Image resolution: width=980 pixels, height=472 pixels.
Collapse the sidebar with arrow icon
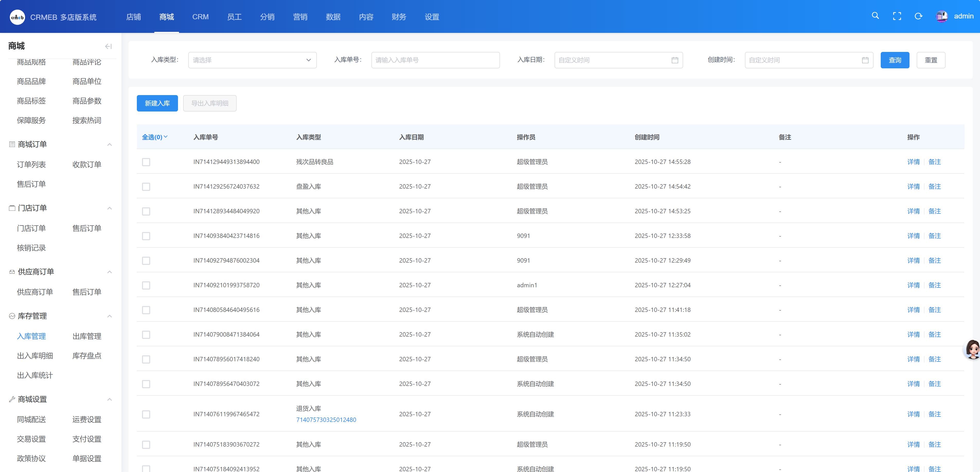click(x=109, y=46)
